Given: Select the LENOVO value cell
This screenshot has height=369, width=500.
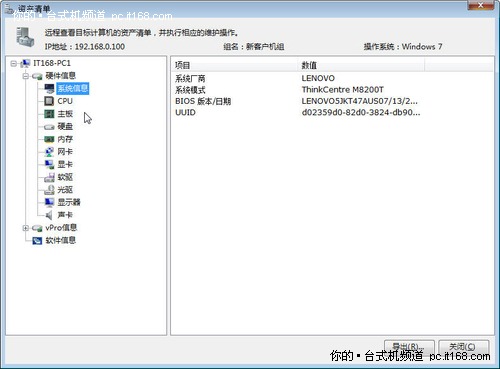Looking at the screenshot, I should [x=318, y=78].
